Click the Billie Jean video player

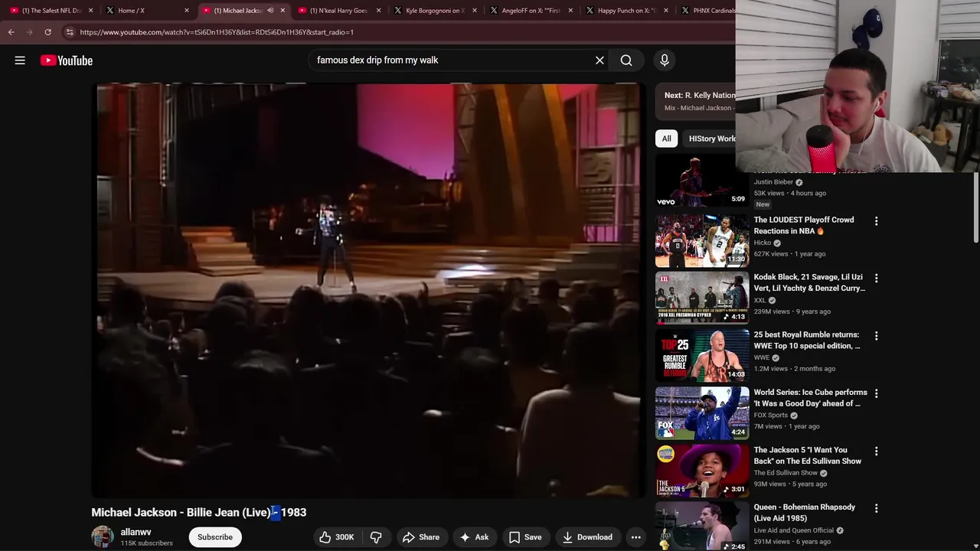(x=367, y=291)
